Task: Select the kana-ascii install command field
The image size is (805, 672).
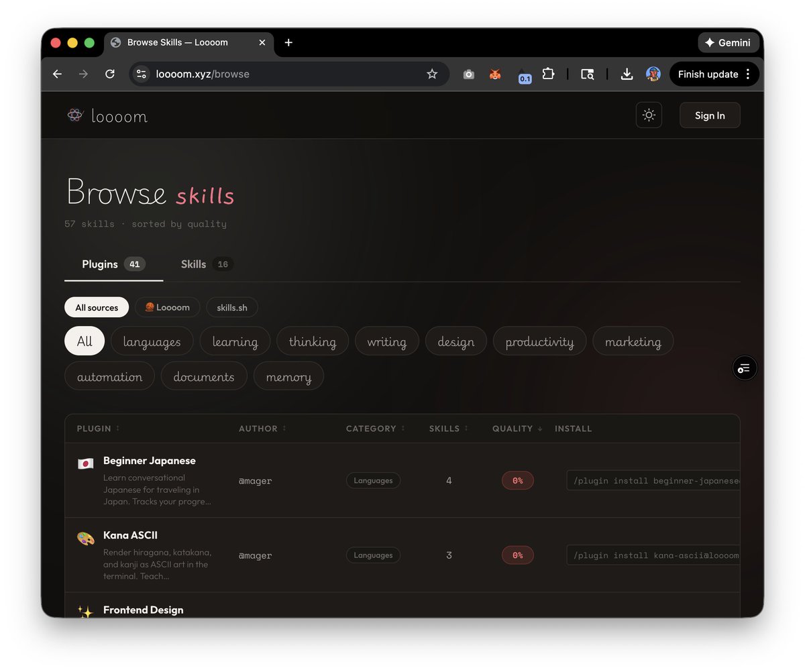Action: (653, 555)
